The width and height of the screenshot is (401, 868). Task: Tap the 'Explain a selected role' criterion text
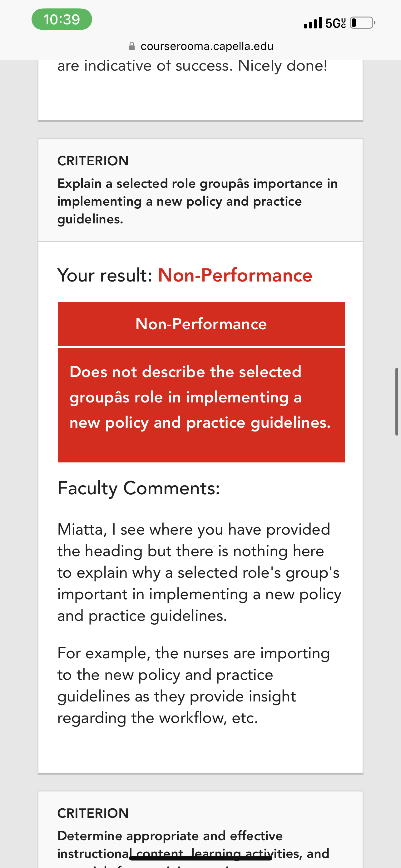(x=197, y=201)
